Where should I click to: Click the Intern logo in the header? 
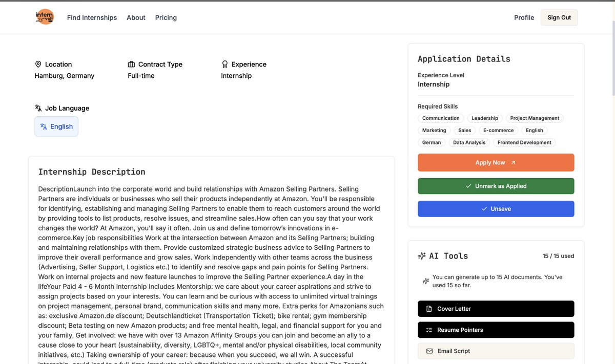coord(45,17)
